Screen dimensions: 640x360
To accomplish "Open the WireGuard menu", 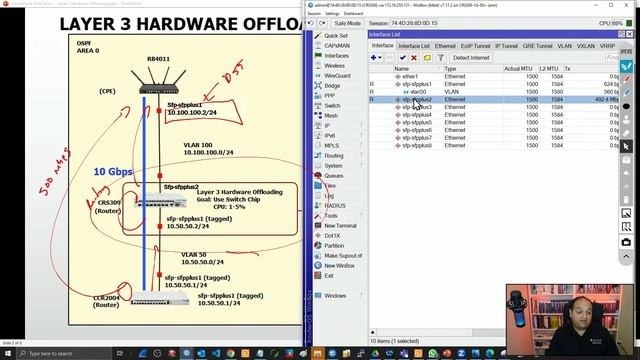I will coord(337,76).
